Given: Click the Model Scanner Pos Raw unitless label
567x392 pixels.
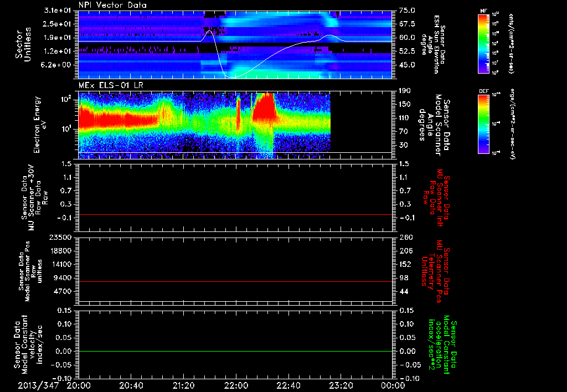Looking at the screenshot, I should point(30,271).
